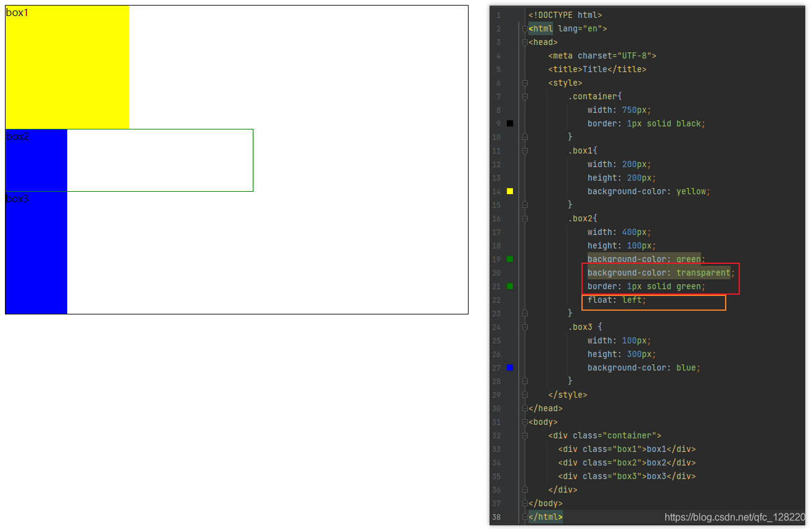Collapse the .box3 rule fold arrow

(524, 327)
